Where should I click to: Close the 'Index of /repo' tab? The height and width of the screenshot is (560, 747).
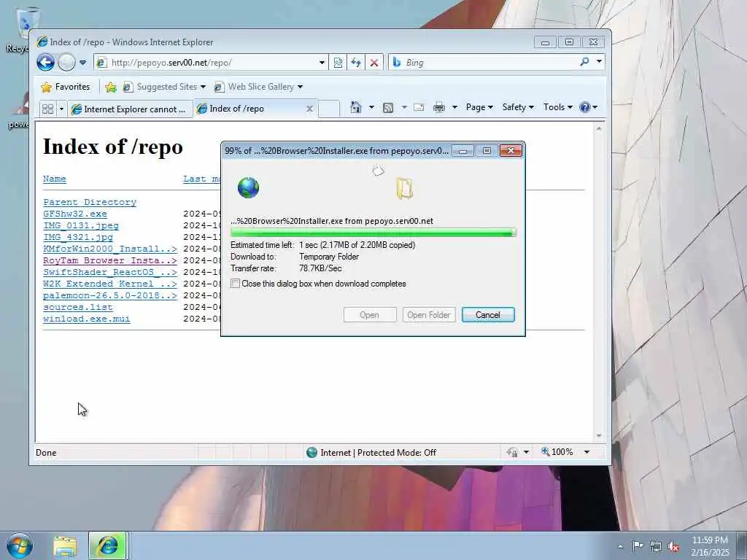[309, 109]
